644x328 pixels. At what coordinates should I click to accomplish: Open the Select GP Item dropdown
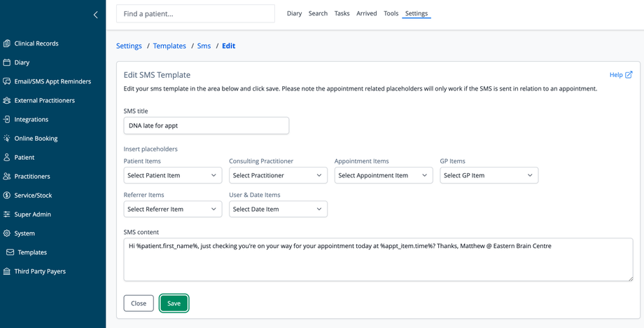[x=489, y=175]
